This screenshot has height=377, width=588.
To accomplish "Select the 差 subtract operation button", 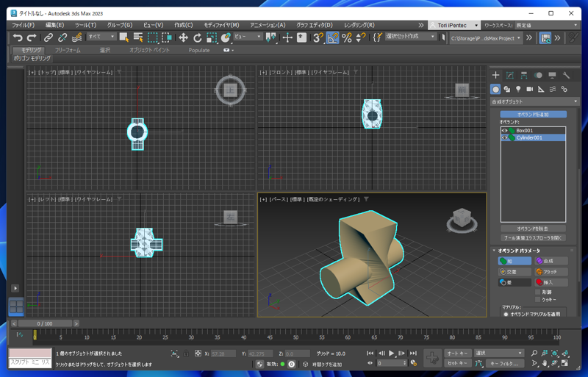I will 514,282.
